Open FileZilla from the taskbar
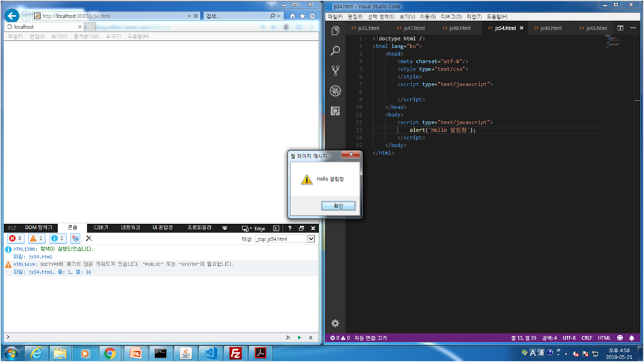This screenshot has height=362, width=644. click(236, 353)
